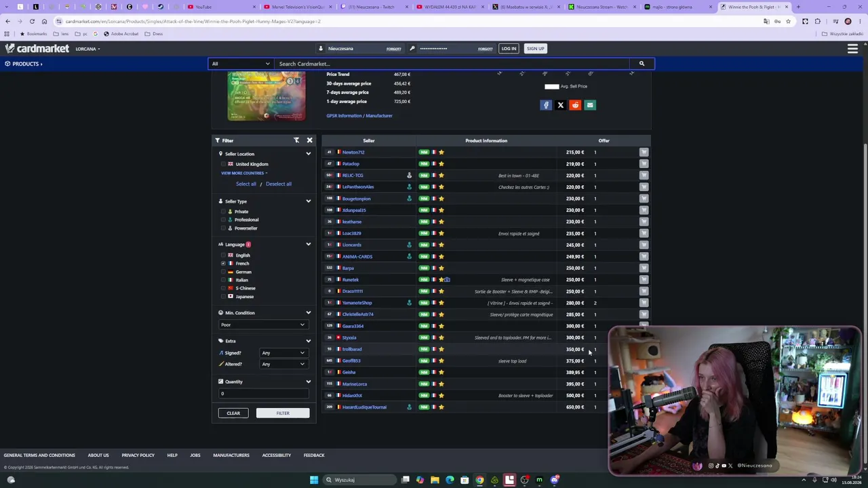868x488 pixels.
Task: Click the username field showing Nieuczesana
Action: [355, 49]
